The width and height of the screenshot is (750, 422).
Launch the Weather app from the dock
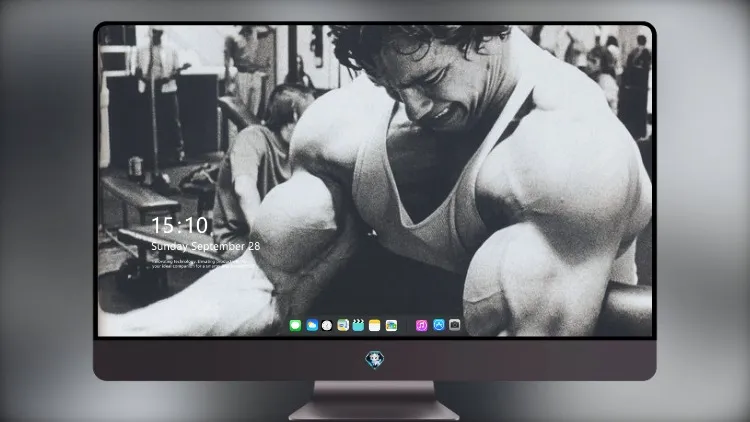click(312, 325)
